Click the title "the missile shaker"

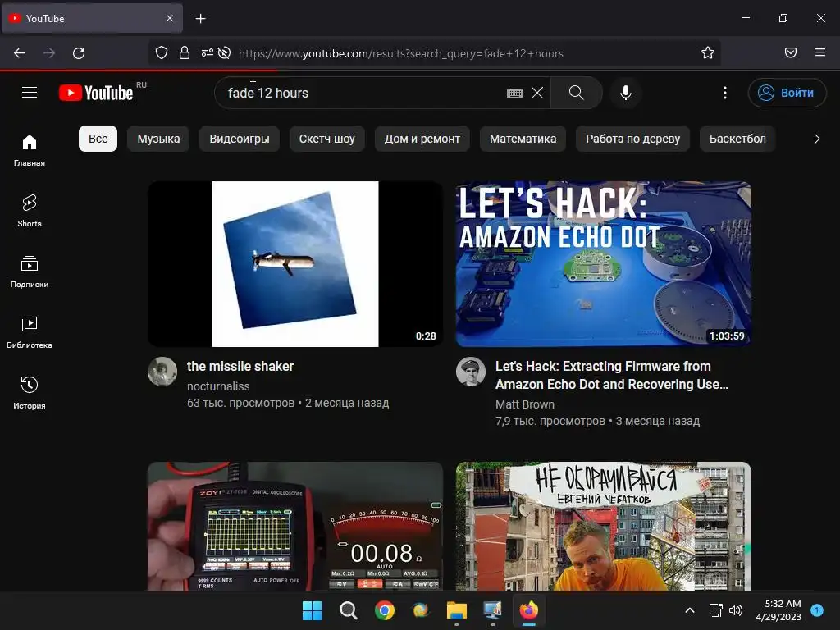point(240,367)
